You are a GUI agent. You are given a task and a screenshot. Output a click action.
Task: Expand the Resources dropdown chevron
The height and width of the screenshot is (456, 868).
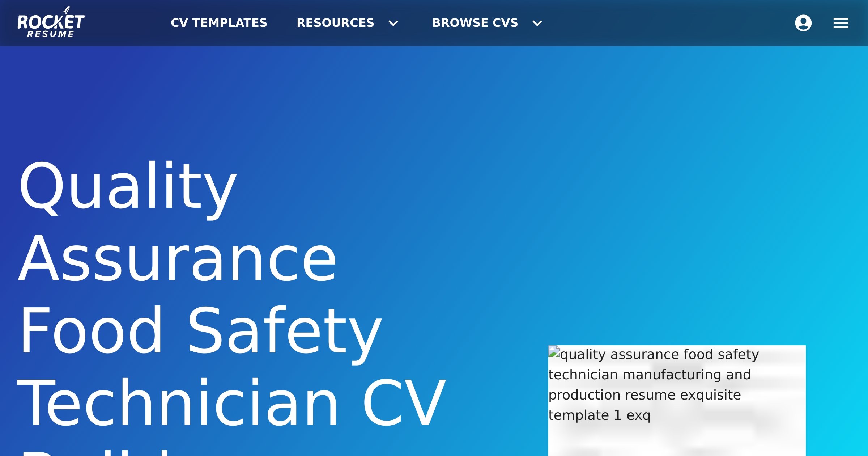pos(393,23)
